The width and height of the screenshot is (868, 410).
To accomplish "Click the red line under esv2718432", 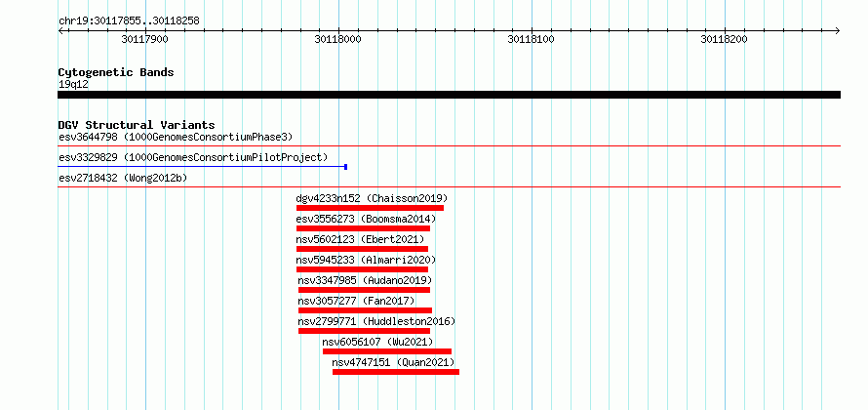I will click(x=449, y=187).
